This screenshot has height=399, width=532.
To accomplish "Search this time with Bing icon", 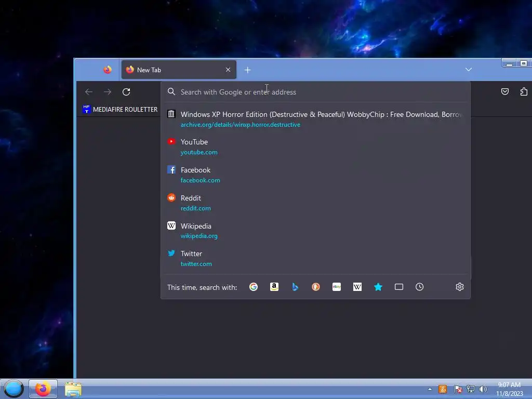I will click(x=295, y=287).
